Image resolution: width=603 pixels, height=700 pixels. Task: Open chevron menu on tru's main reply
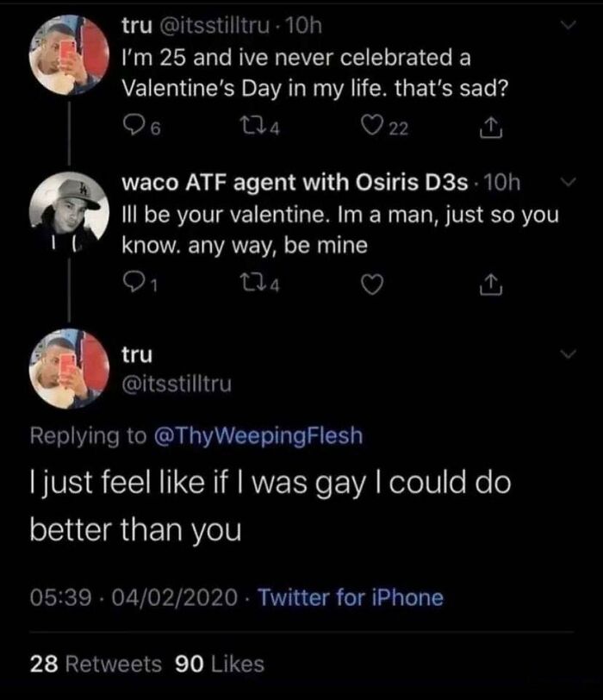coord(567,354)
